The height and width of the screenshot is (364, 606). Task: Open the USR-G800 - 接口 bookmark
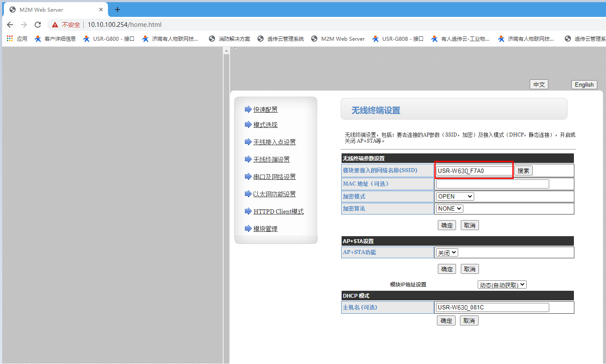click(x=109, y=39)
